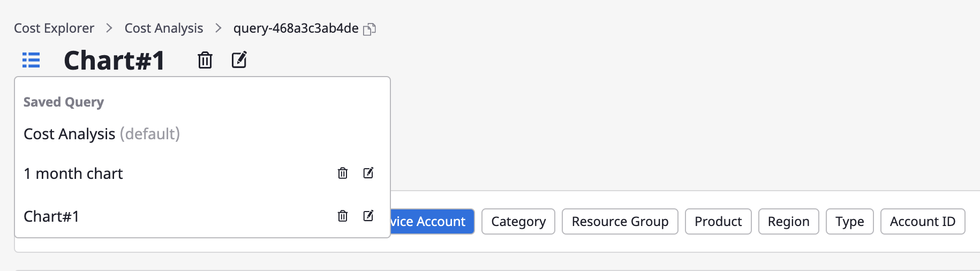Copy the query-468a3c3ab4de ID
This screenshot has width=980, height=271.
pyautogui.click(x=370, y=29)
